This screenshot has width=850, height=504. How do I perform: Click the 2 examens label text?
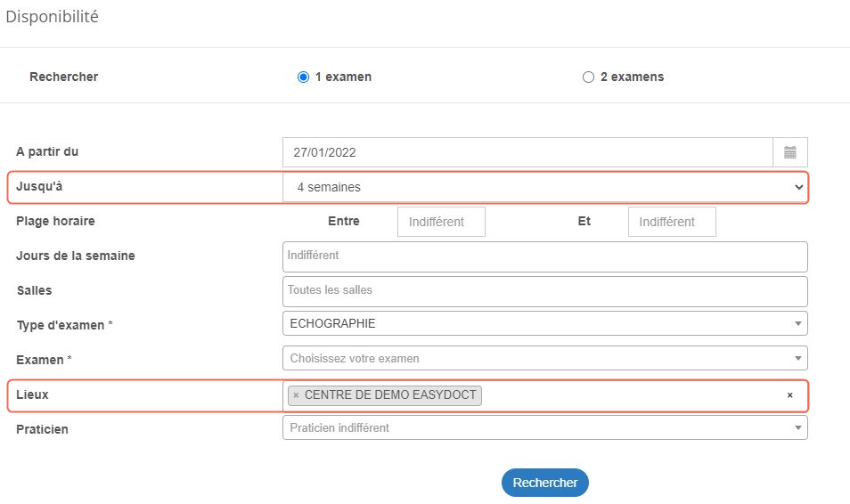click(x=632, y=77)
